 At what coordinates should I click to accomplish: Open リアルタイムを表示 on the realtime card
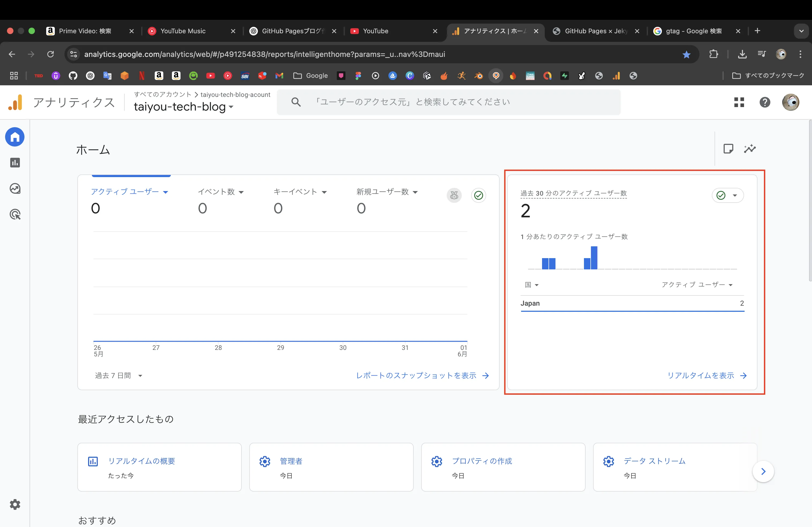coord(701,375)
